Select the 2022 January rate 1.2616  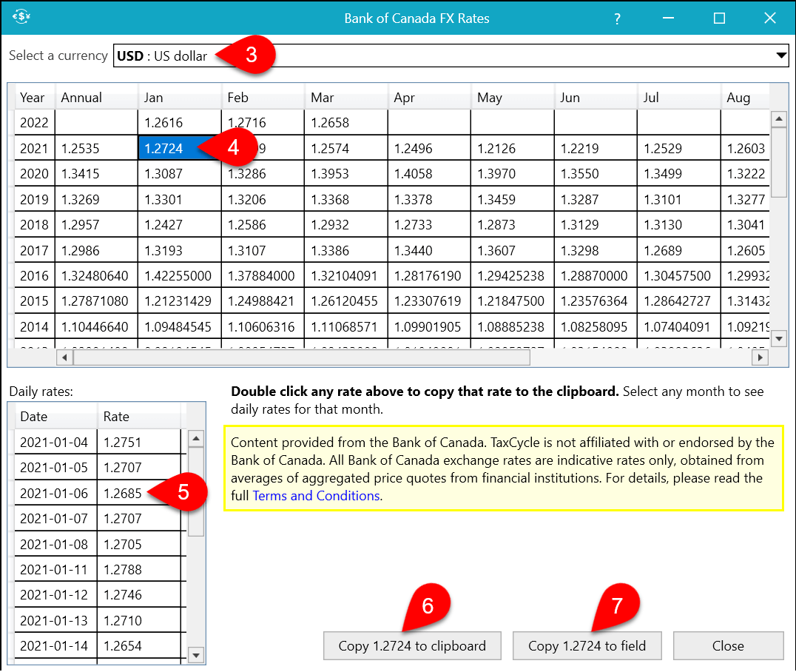[180, 122]
